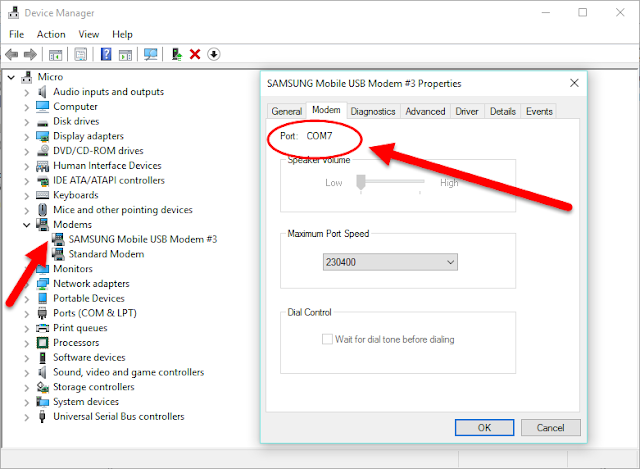
Task: Click Update driver software toolbar icon
Action: [176, 54]
